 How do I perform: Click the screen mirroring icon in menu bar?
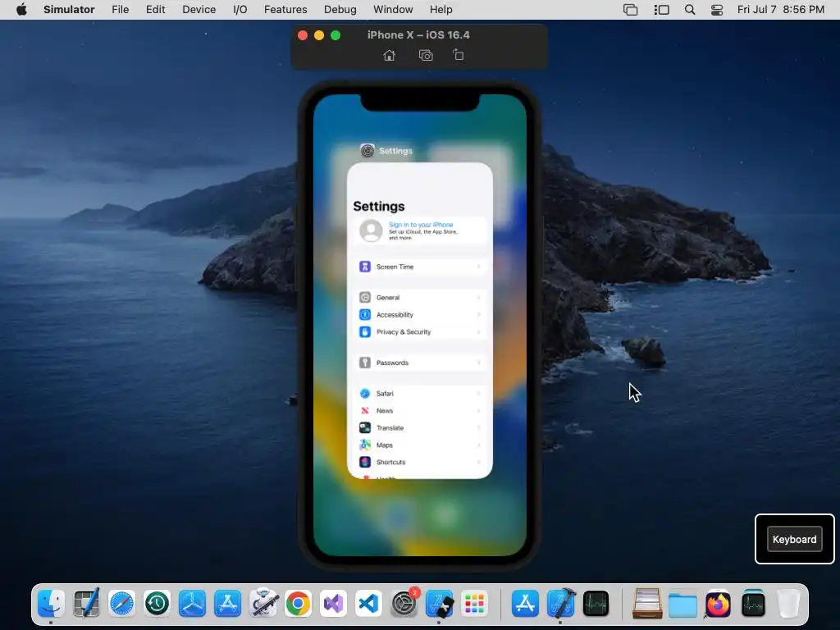pyautogui.click(x=631, y=10)
